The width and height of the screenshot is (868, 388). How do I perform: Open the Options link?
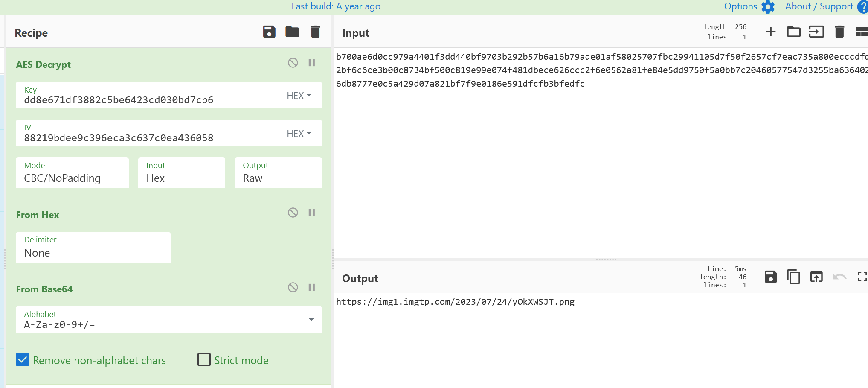(740, 6)
